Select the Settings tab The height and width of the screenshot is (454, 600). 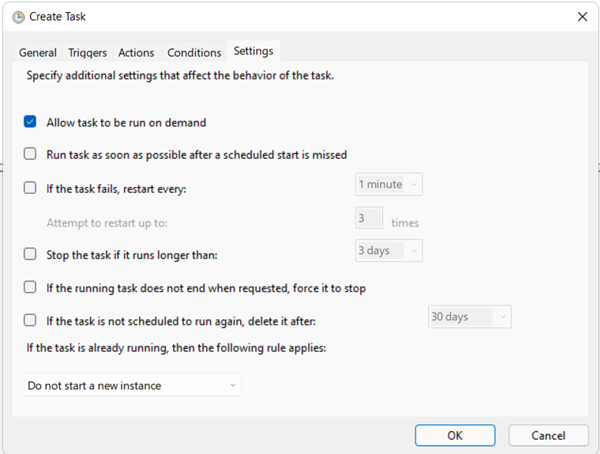click(253, 51)
